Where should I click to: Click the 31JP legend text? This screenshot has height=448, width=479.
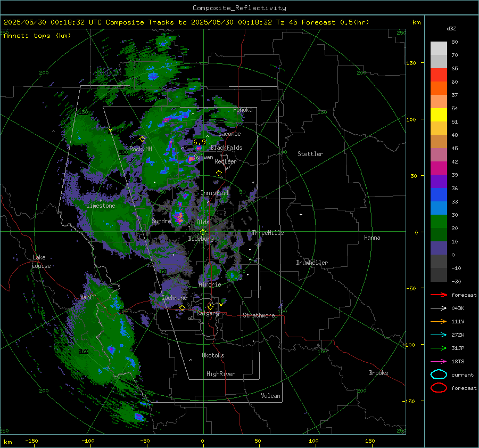458,348
